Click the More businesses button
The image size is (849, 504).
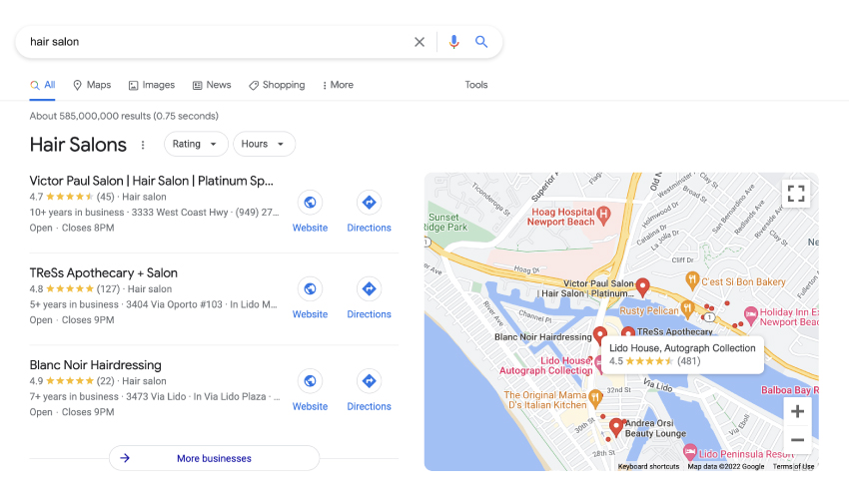214,458
